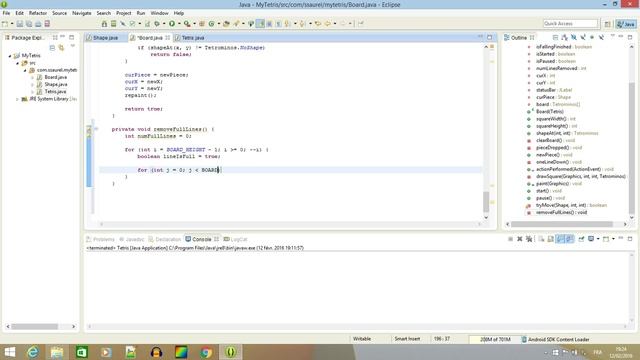The width and height of the screenshot is (640, 360).
Task: Open the Refactor menu
Action: coord(38,13)
